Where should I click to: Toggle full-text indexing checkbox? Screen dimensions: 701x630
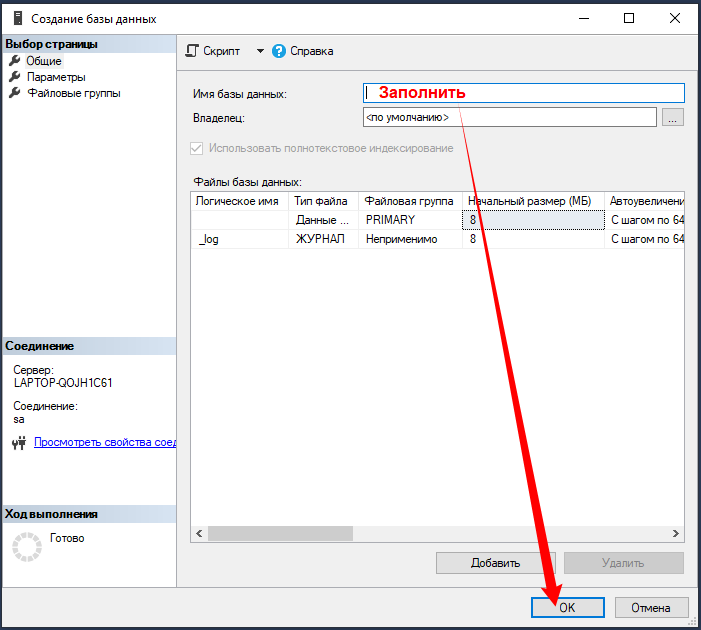pyautogui.click(x=197, y=148)
